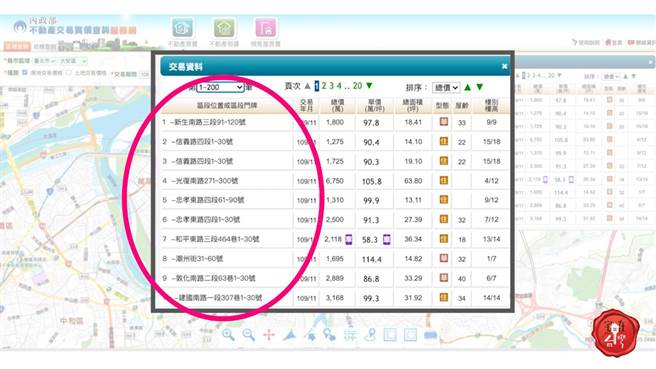Image resolution: width=656 pixels, height=369 pixels.
Task: Sort ascending with green up arrow
Action: pos(468,87)
